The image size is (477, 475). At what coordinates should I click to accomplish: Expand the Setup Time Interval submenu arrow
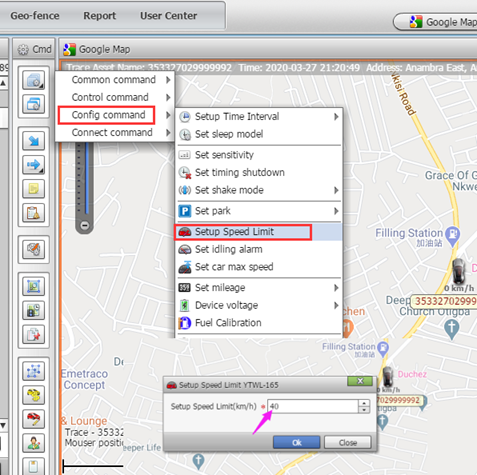[x=336, y=117]
